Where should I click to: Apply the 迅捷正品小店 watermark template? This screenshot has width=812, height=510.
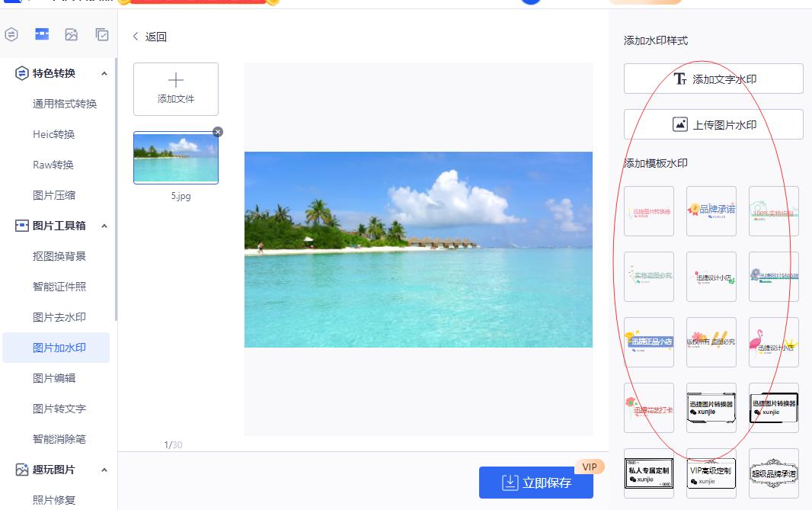[x=649, y=342]
